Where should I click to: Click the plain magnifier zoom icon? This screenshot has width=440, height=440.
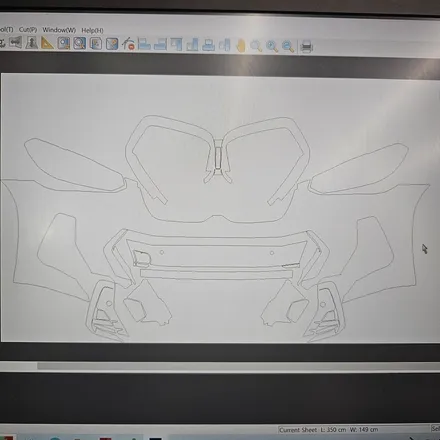[256, 46]
